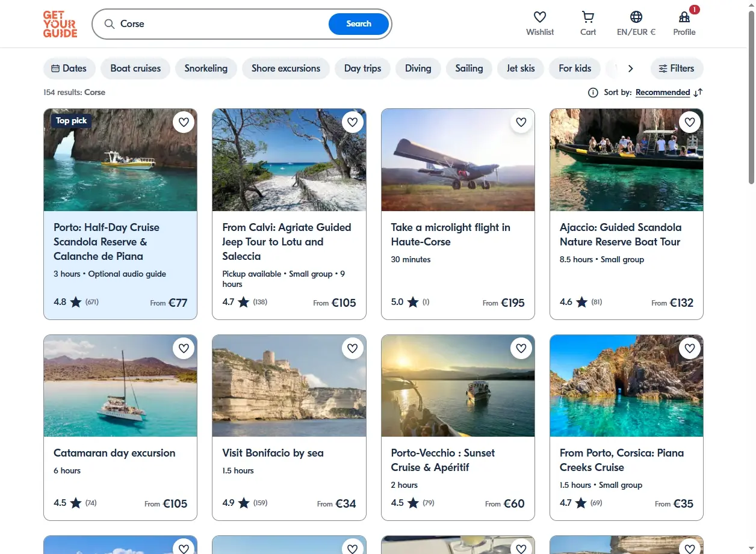The image size is (756, 554).
Task: Click the Agriate beach path photo
Action: 289,160
